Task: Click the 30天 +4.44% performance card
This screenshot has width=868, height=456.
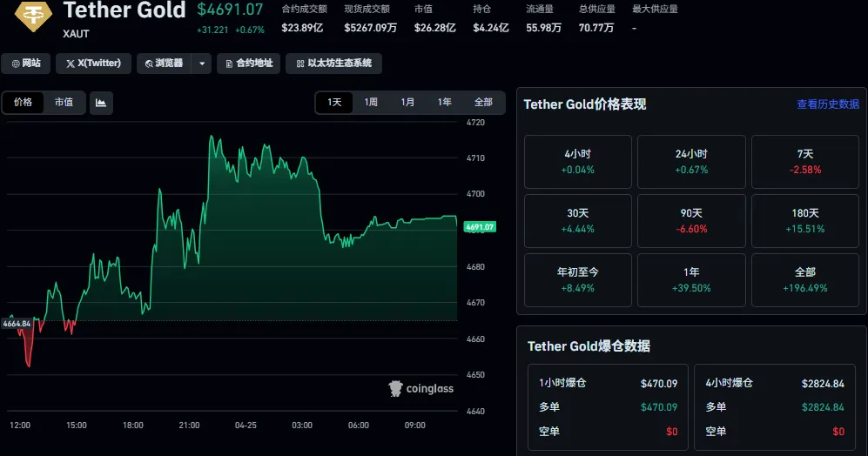Action: coord(578,221)
